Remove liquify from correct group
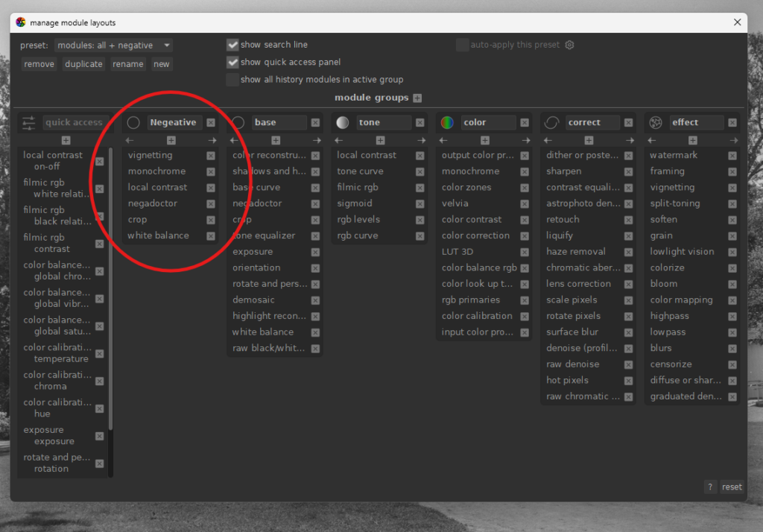This screenshot has width=763, height=532. coord(629,236)
